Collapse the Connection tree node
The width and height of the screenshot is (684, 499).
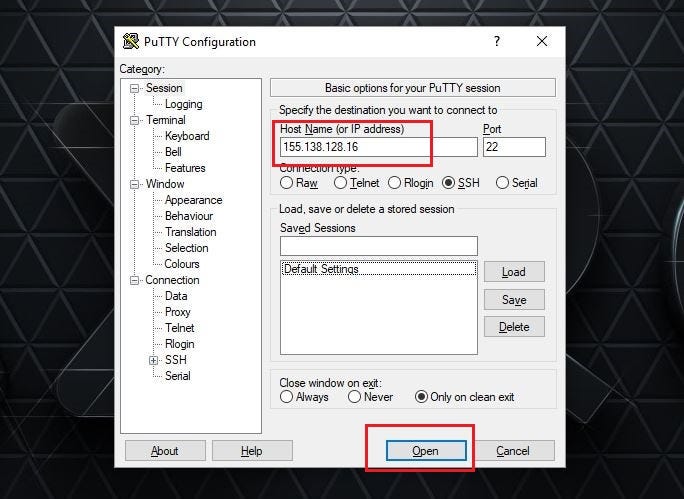pos(134,280)
